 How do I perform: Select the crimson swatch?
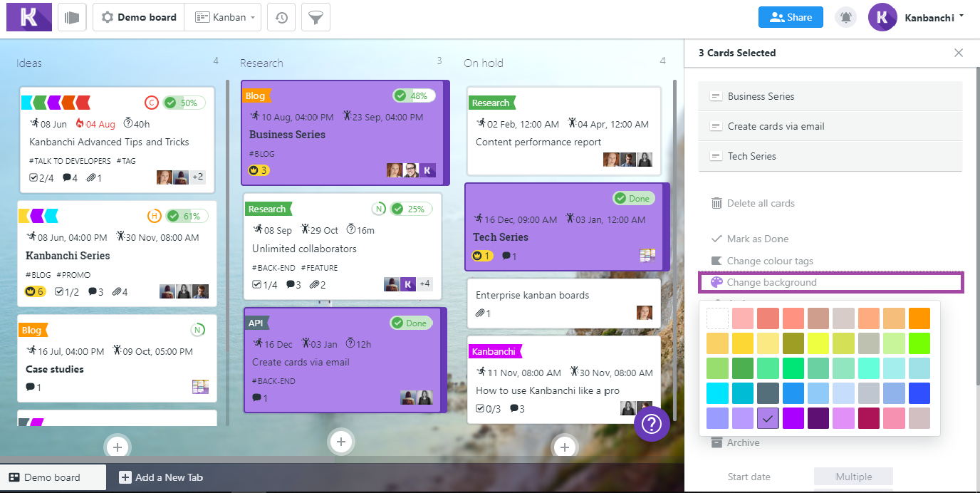(869, 418)
